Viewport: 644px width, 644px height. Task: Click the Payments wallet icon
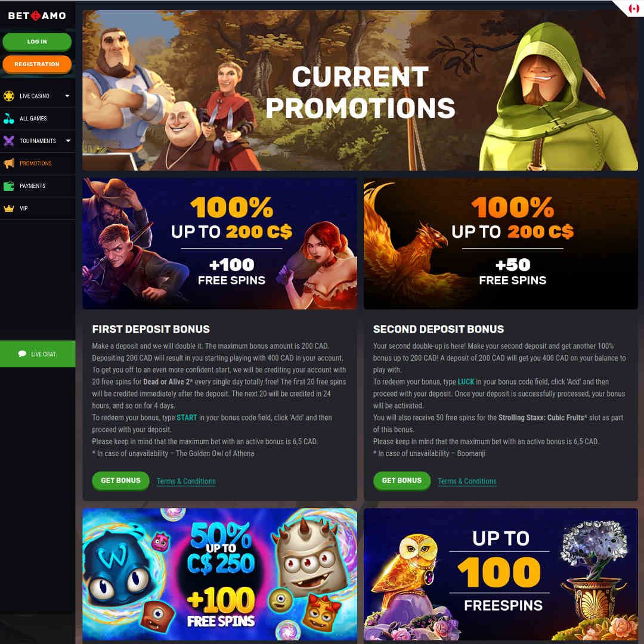click(8, 186)
